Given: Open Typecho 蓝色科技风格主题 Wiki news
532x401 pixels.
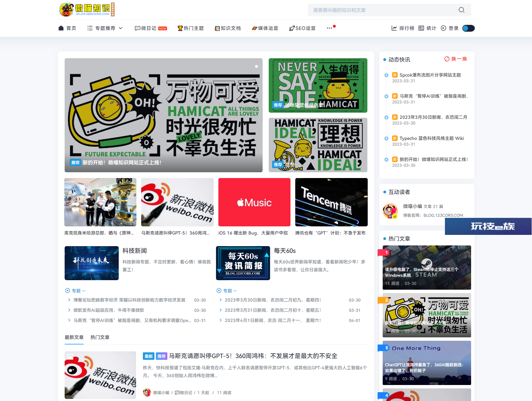Looking at the screenshot, I should [432, 138].
